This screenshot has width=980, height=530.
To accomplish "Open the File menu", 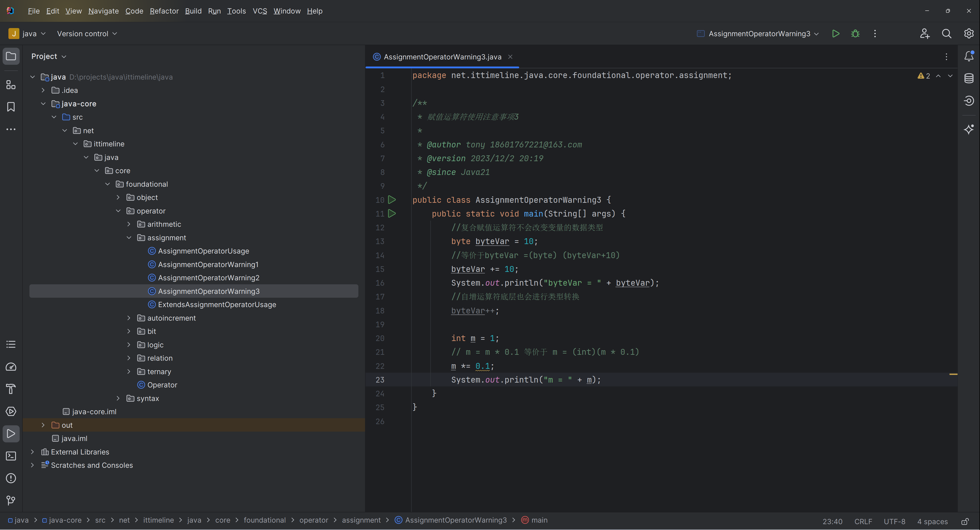I will coord(33,11).
